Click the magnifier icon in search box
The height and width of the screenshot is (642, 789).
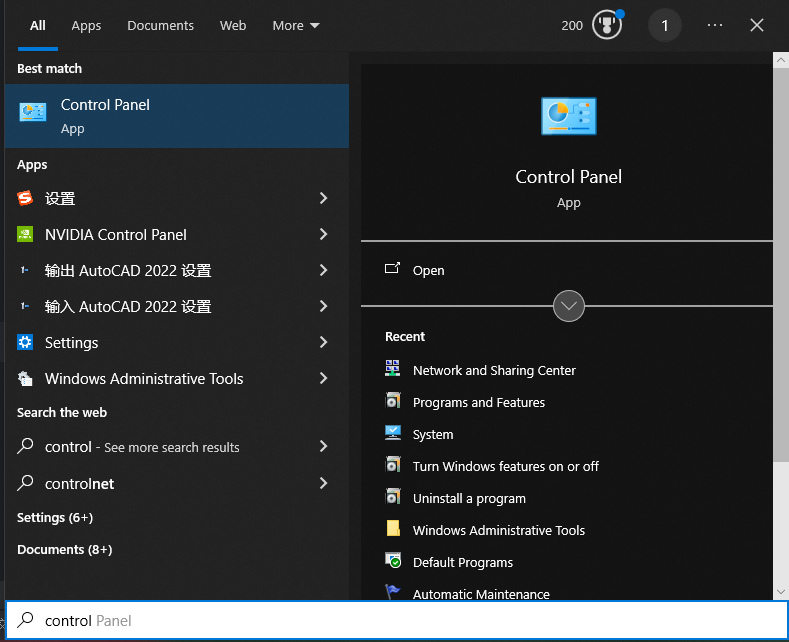25,620
